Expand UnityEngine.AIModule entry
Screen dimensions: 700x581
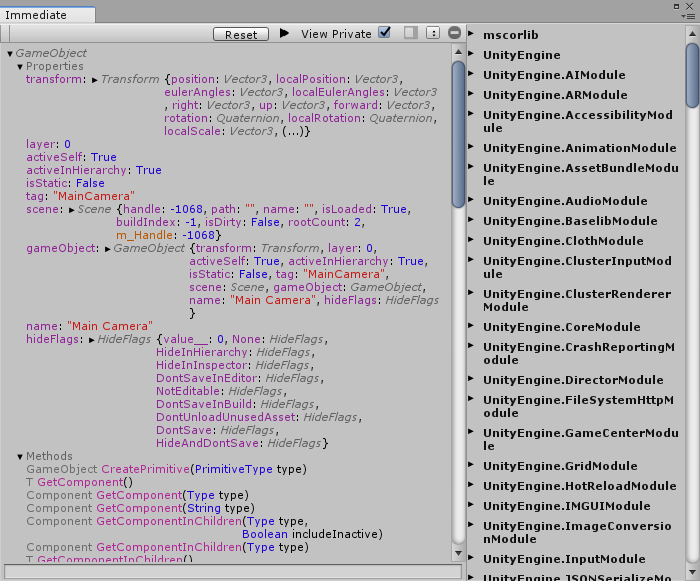point(471,74)
